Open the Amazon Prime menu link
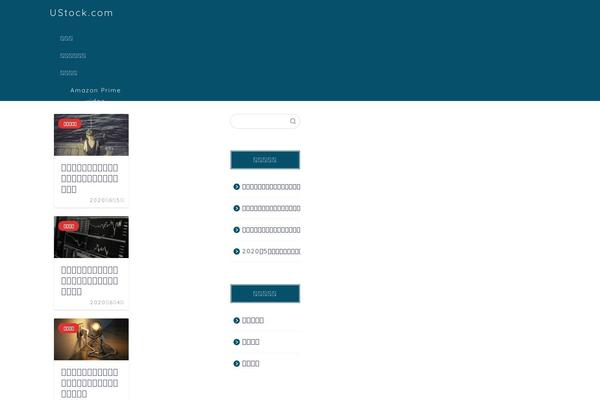600x400 pixels. click(x=95, y=90)
